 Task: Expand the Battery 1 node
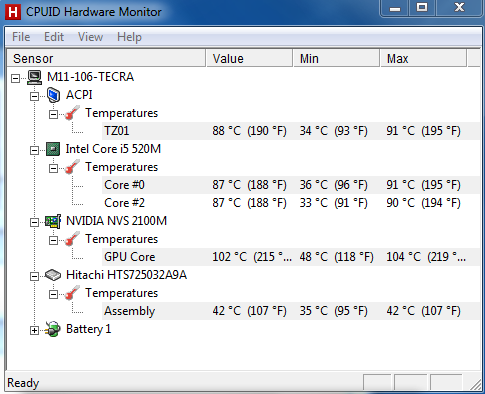coord(34,330)
